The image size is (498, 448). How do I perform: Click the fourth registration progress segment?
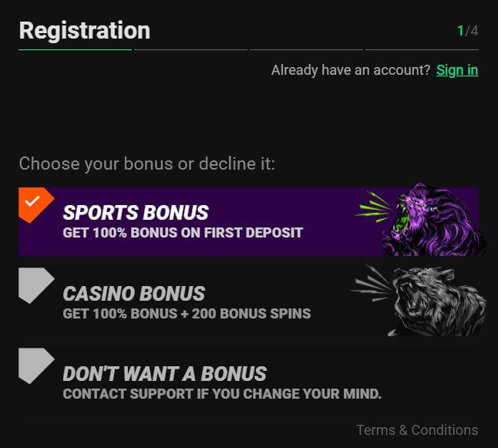[x=422, y=49]
